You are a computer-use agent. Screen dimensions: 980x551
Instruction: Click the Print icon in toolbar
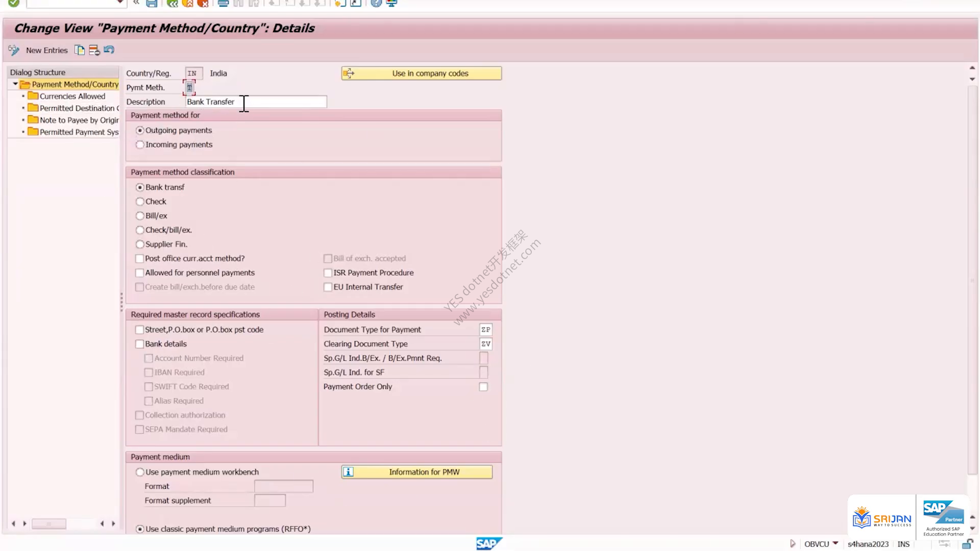223,3
